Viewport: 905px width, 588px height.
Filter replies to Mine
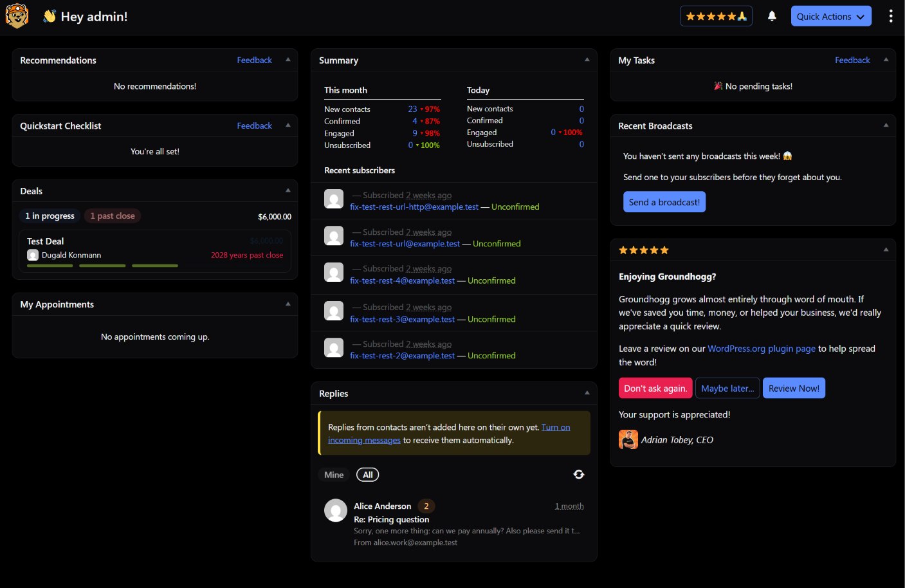pyautogui.click(x=334, y=475)
